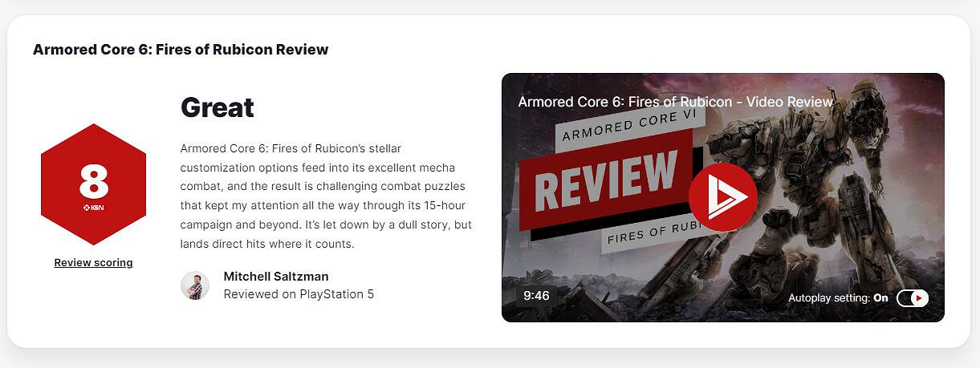Click the Reviewed on PlayStation 5 text

click(x=299, y=294)
